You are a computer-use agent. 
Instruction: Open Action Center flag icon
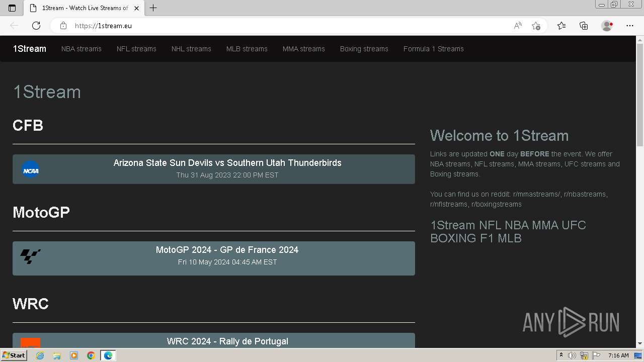pyautogui.click(x=596, y=355)
